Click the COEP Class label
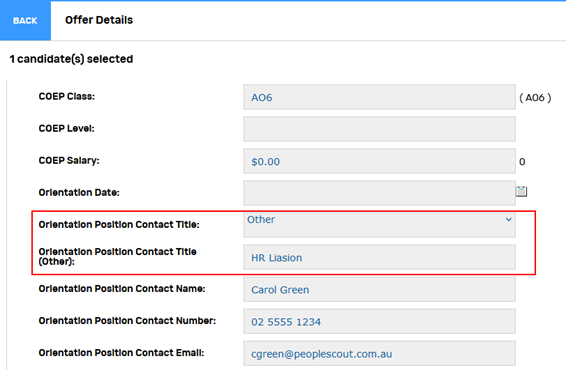Screen dimensions: 566x370 tap(67, 96)
